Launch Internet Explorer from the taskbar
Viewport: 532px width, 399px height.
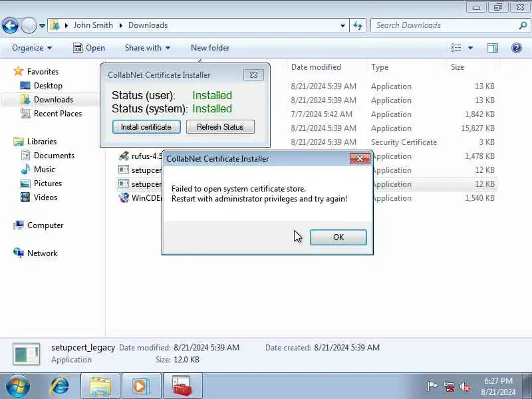click(60, 386)
